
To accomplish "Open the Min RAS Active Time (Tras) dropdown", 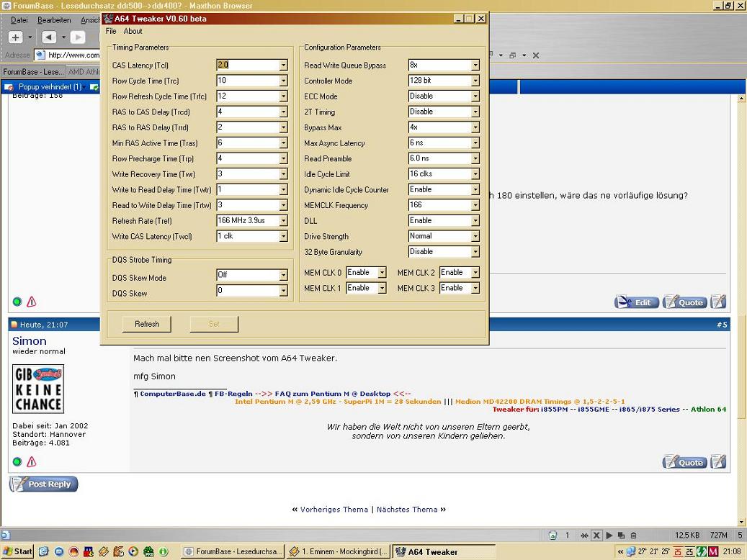I will click(284, 143).
